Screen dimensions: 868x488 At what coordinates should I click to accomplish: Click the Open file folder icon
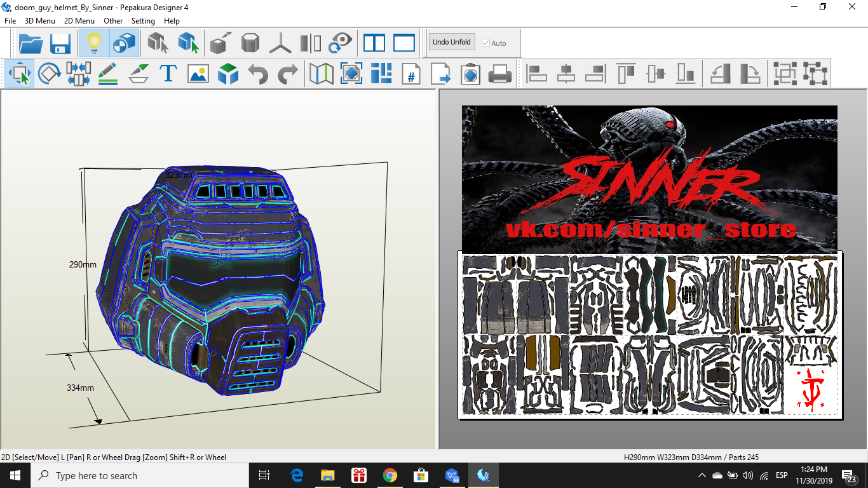coord(31,43)
